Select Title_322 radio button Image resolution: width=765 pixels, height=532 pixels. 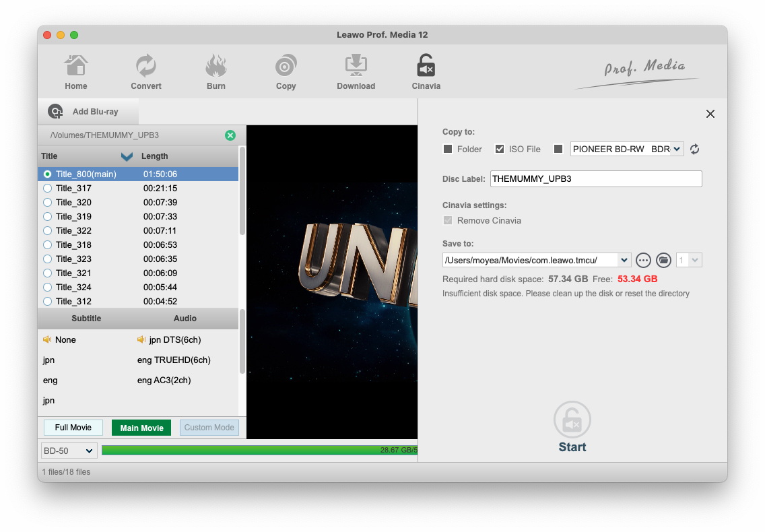pyautogui.click(x=47, y=231)
